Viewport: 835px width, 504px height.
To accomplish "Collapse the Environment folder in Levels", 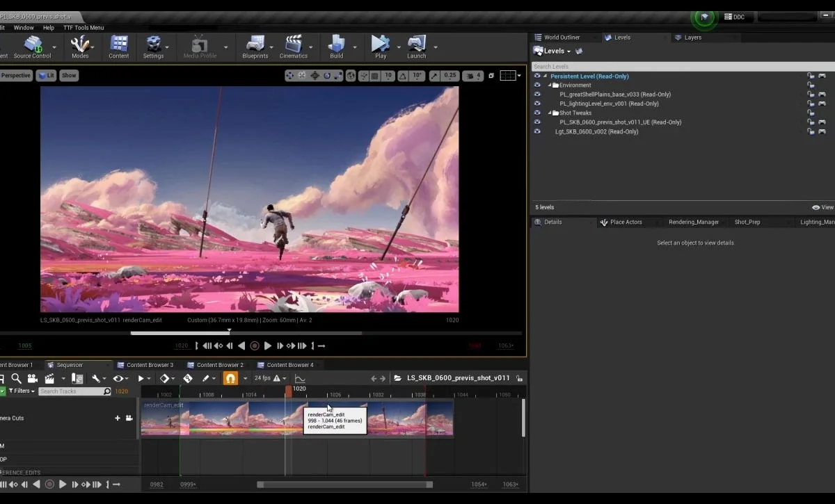I will [x=549, y=85].
